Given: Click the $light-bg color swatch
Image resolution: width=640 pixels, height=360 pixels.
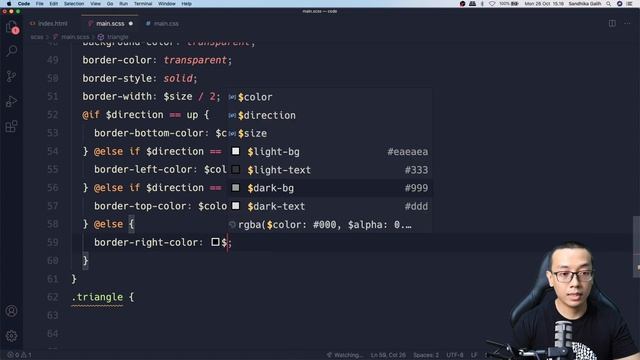Looking at the screenshot, I should click(x=236, y=151).
